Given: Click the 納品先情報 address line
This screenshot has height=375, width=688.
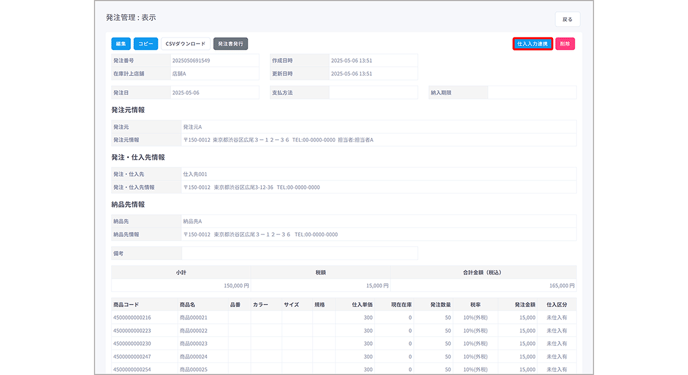Looking at the screenshot, I should click(261, 235).
